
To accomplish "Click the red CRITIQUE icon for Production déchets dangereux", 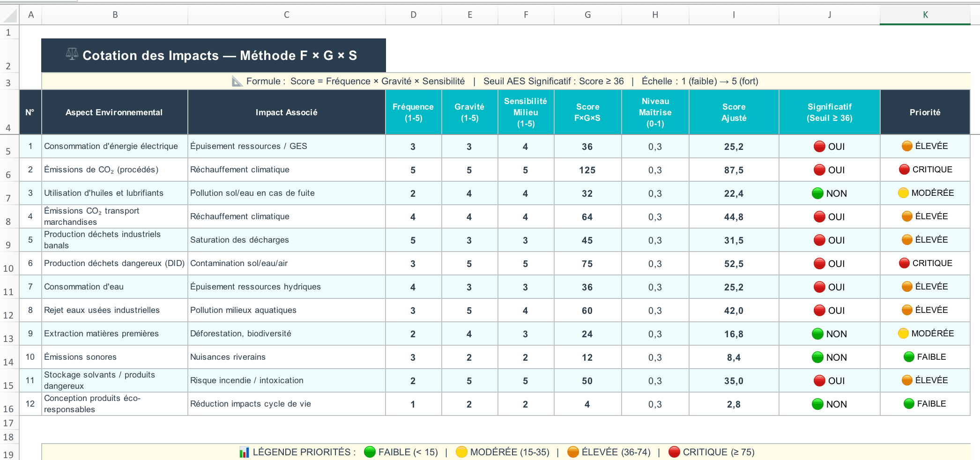I will tap(904, 263).
